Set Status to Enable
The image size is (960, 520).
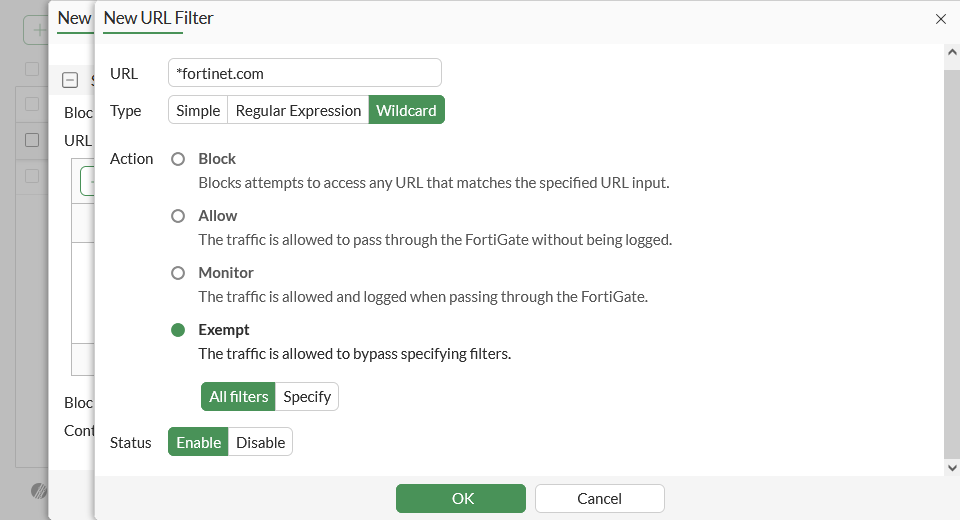(198, 443)
